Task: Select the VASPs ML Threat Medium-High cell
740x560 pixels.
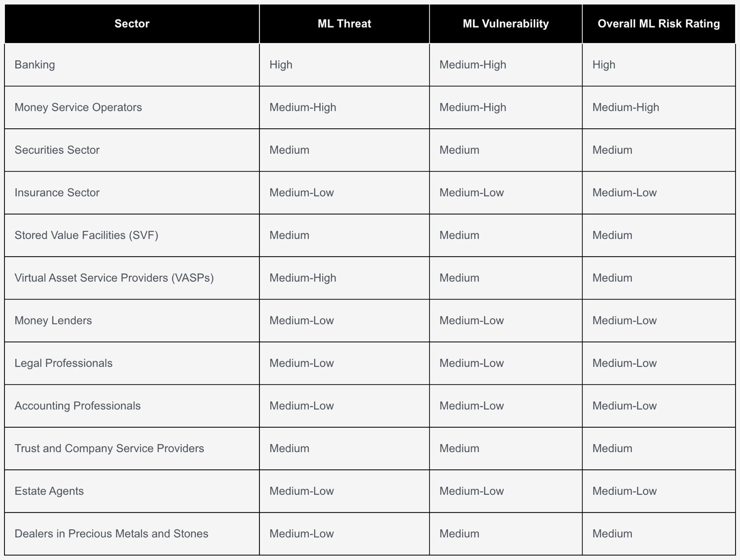Action: (x=303, y=278)
